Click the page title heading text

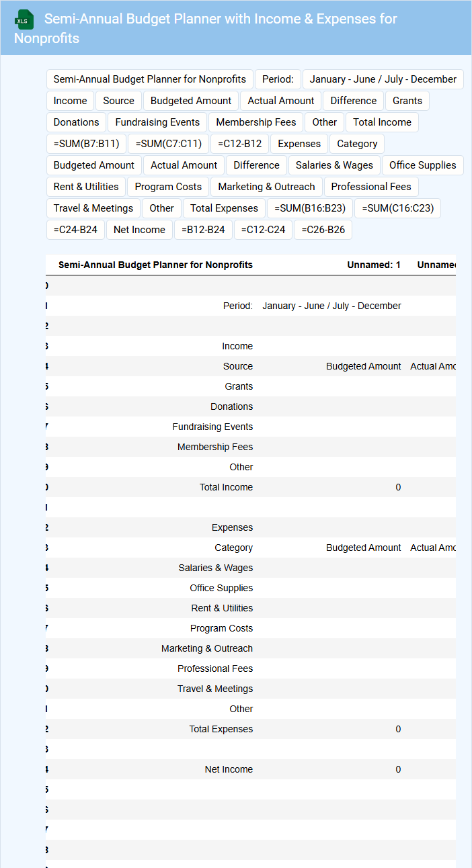pyautogui.click(x=206, y=28)
